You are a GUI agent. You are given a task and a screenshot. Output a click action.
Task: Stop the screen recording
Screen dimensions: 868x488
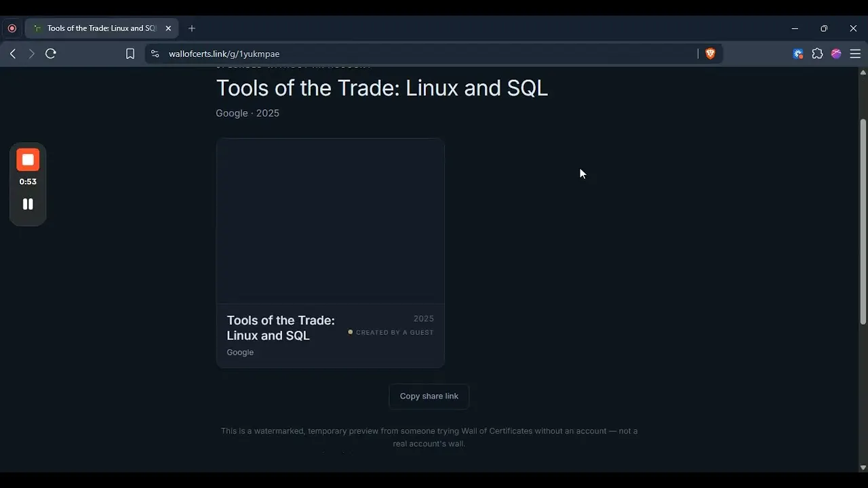(x=28, y=160)
